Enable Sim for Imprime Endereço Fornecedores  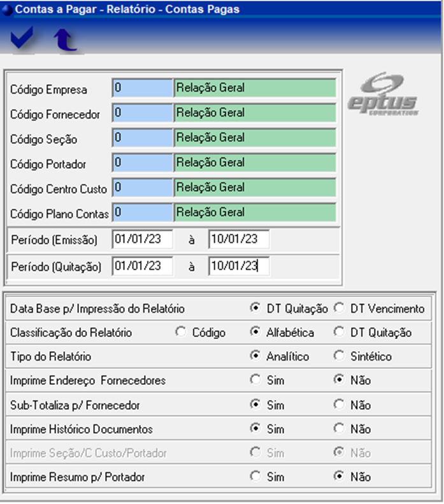click(x=255, y=380)
